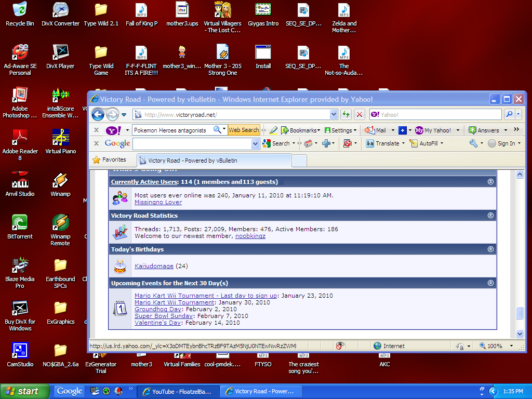Click inside the Google toolbar search field
Screen dimensions: 532x399
click(x=191, y=143)
